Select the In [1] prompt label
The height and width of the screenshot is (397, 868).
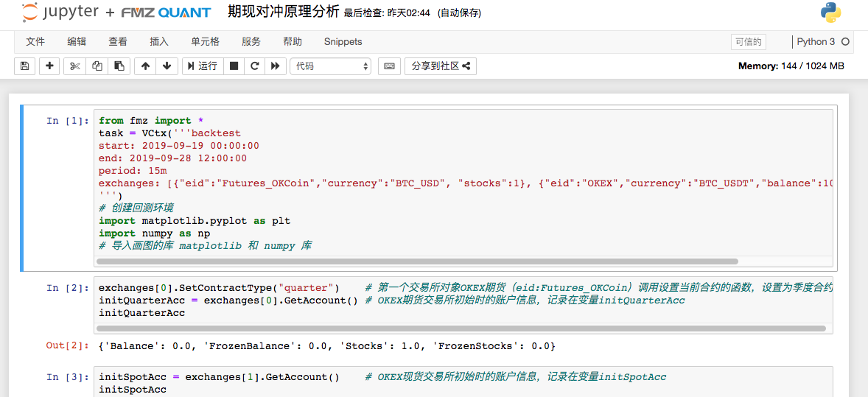click(67, 121)
